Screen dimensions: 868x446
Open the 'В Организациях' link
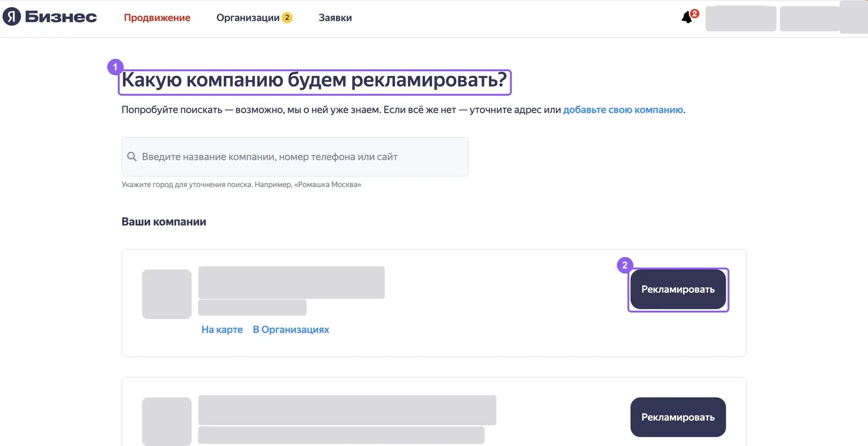pos(291,329)
